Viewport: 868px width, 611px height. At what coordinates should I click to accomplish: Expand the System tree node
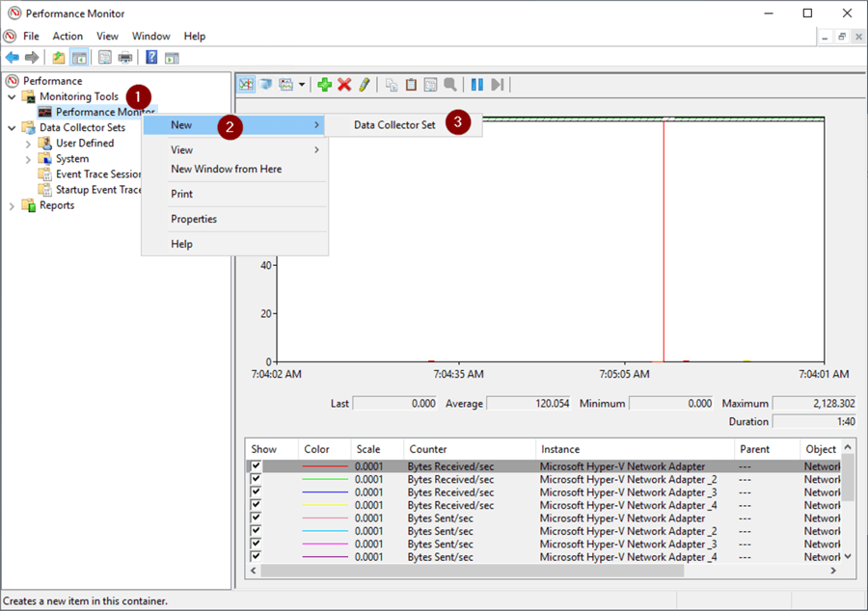[x=28, y=159]
